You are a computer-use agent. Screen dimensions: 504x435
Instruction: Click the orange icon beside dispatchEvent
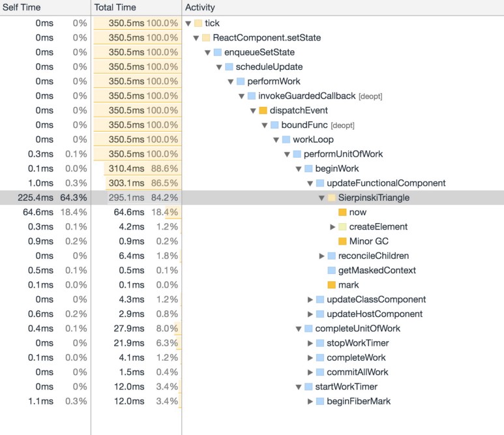click(x=263, y=110)
